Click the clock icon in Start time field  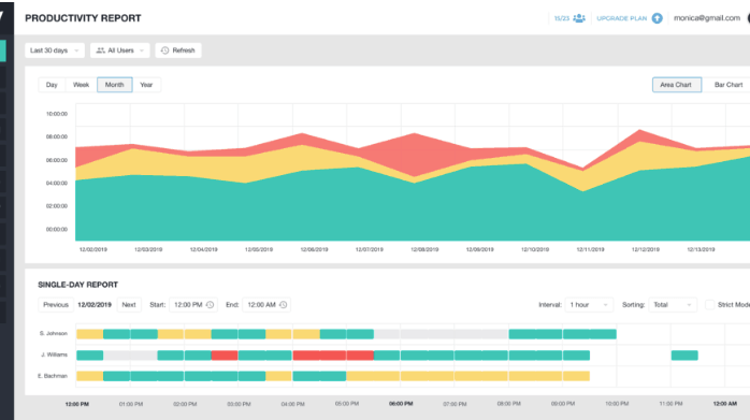[x=211, y=304]
